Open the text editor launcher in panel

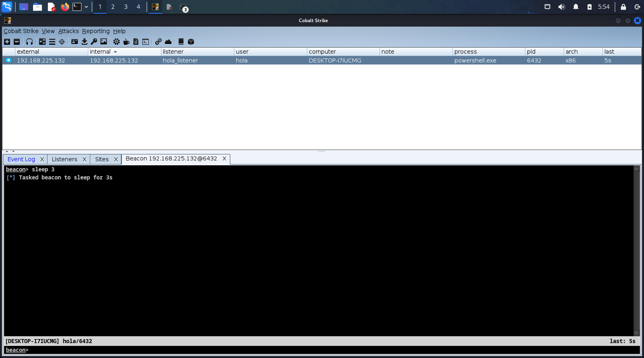(51, 7)
